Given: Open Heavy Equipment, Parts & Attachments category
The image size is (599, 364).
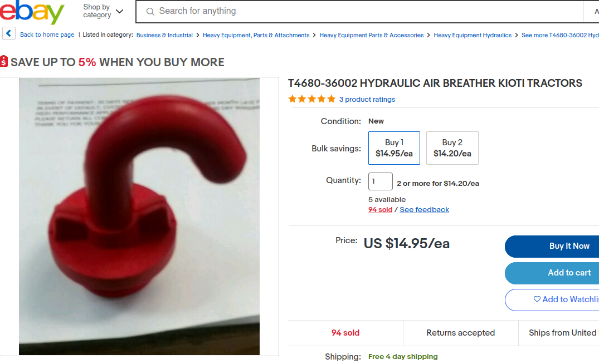Looking at the screenshot, I should [256, 35].
